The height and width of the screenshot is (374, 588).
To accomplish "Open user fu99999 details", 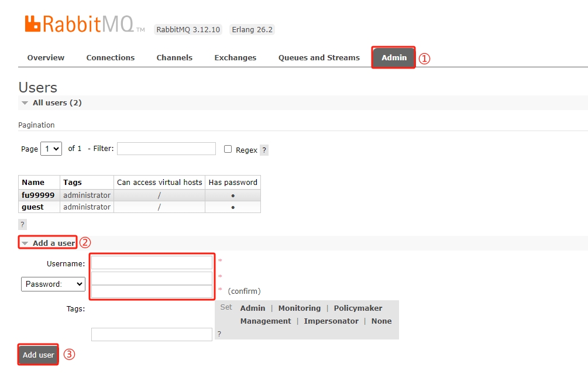I will [38, 195].
